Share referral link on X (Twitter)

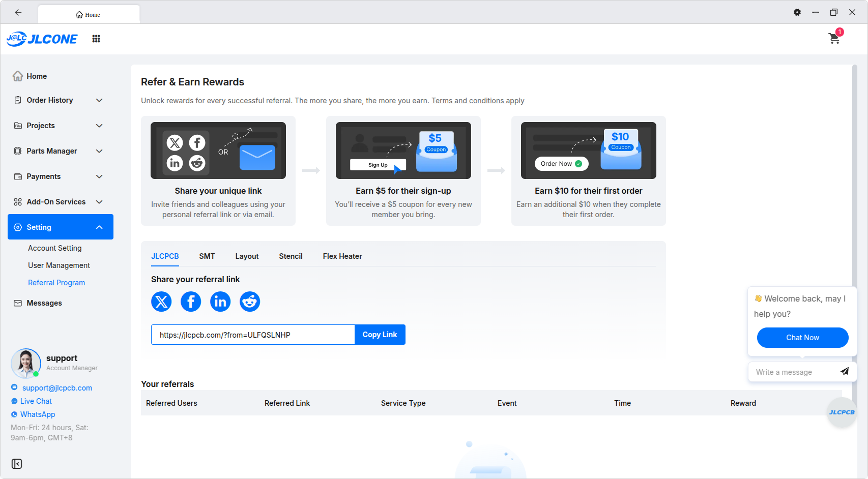click(x=161, y=302)
